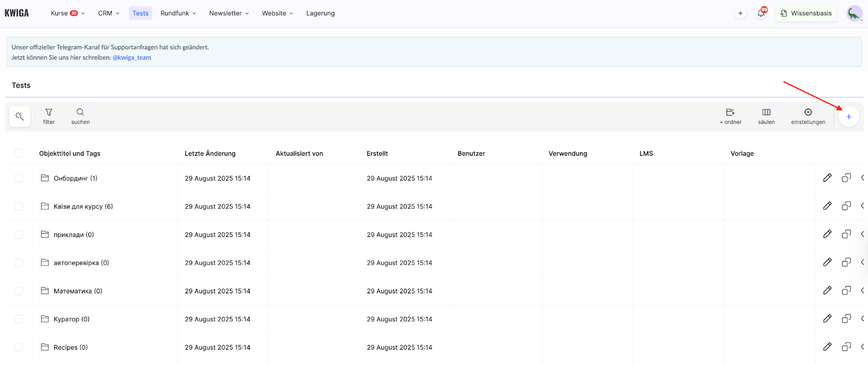Check the Онбординг row checkbox
This screenshot has width=868, height=365.
click(18, 178)
